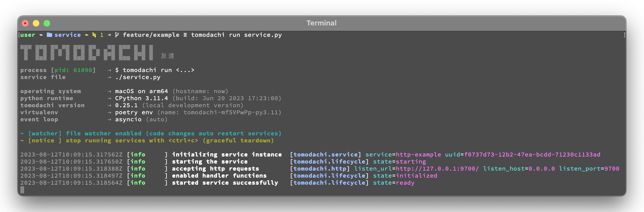
Task: Click the 'user' text in the prompt
Action: 28,35
